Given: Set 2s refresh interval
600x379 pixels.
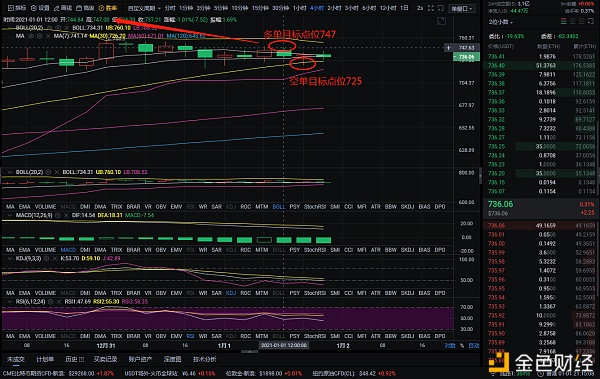Looking at the screenshot, I should point(420,8).
